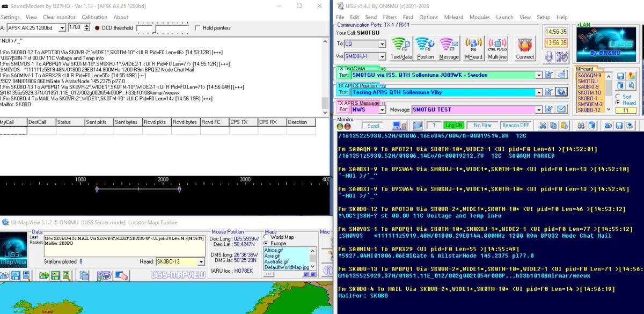
Task: Open search using the binoculars icon
Action: point(581,126)
